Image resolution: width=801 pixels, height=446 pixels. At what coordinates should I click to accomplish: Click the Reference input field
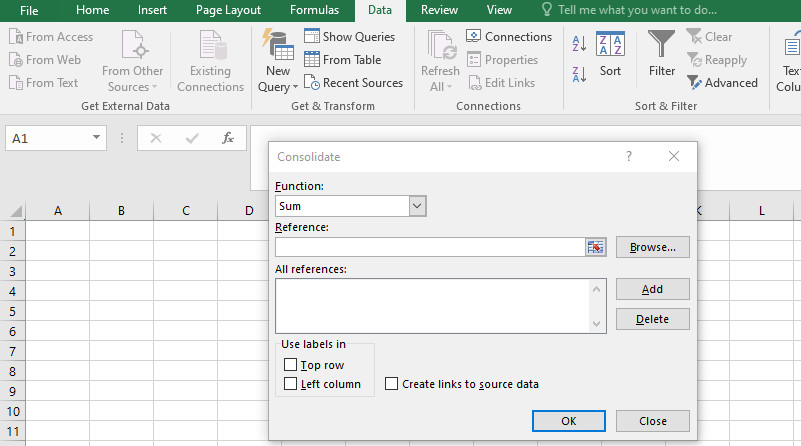click(430, 247)
